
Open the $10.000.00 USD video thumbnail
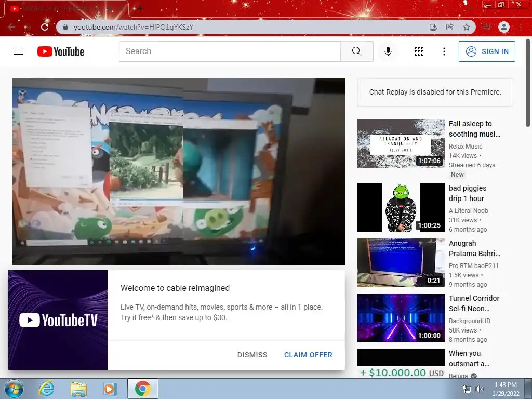click(x=401, y=363)
